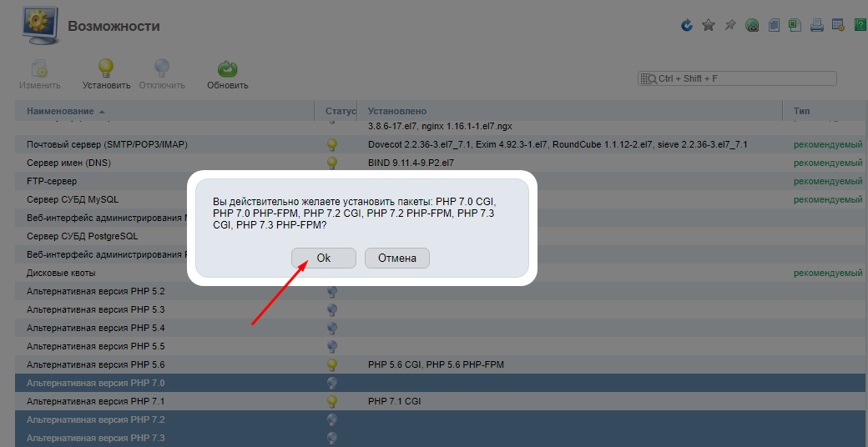Select the Альтернативная версия PHP 7.1 row

click(440, 401)
